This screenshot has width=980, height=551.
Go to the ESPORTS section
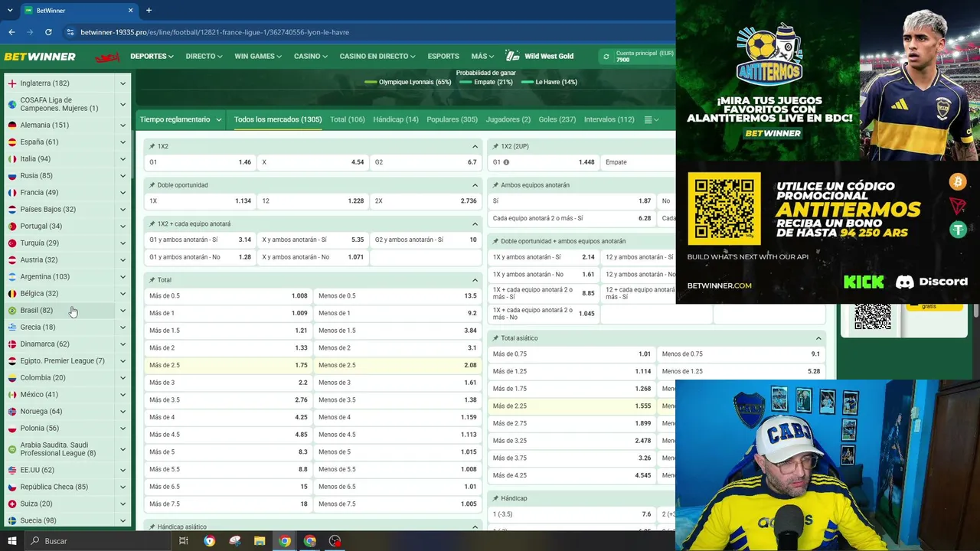(x=443, y=57)
